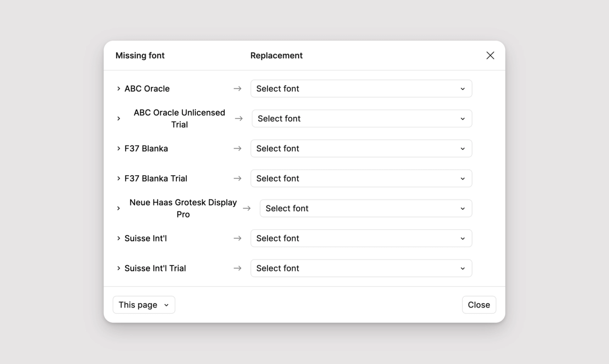Expand the Suisse Int'l Trial row
This screenshot has height=364, width=609.
click(x=118, y=268)
